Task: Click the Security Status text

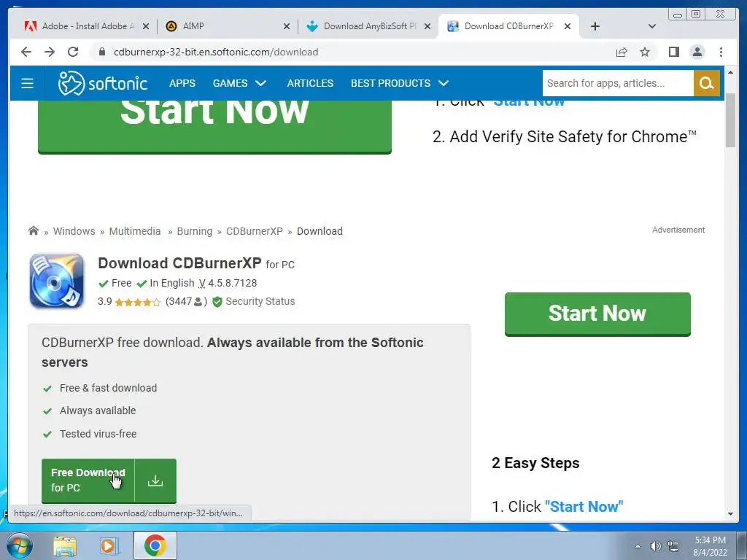Action: click(x=260, y=301)
